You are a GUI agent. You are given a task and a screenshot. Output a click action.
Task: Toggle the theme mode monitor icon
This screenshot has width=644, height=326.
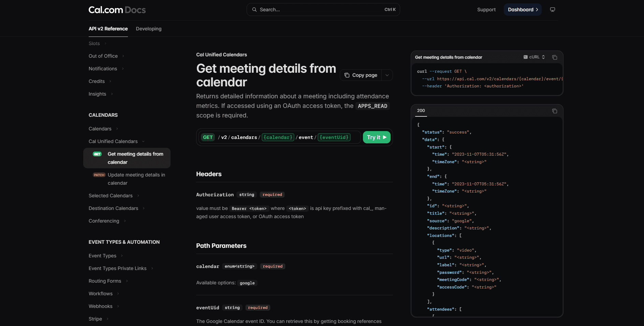coord(553,10)
